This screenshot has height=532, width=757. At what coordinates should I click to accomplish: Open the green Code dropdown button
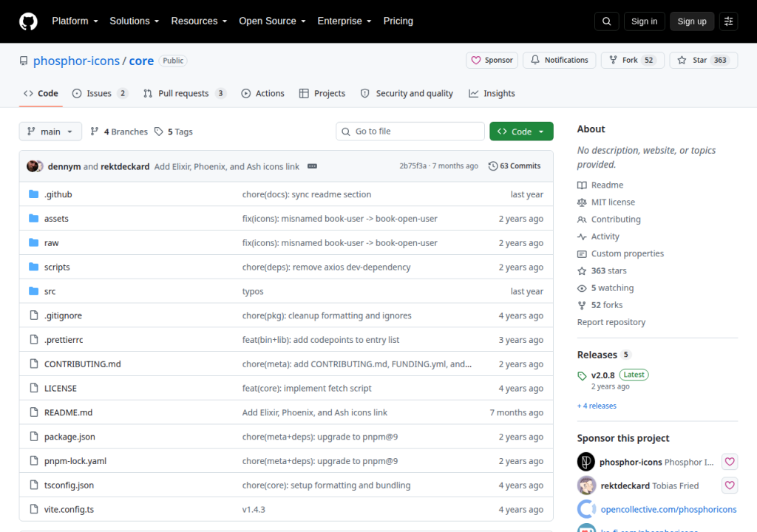pyautogui.click(x=521, y=132)
